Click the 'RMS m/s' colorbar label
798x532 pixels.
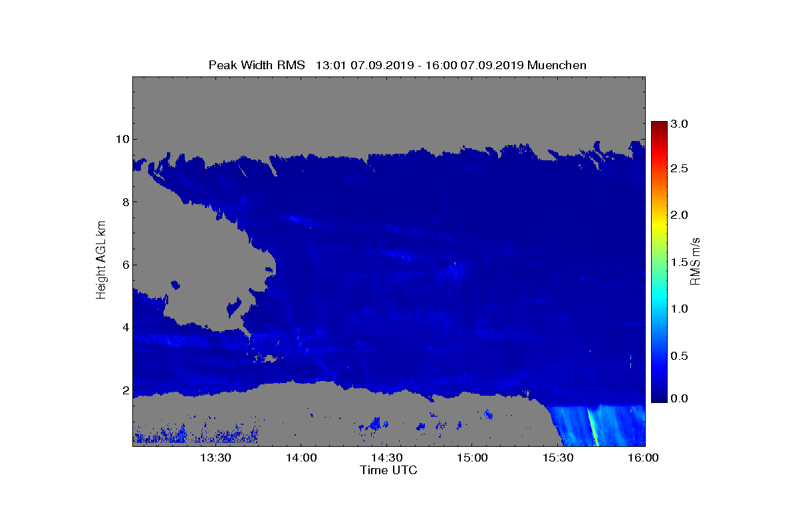coord(695,261)
